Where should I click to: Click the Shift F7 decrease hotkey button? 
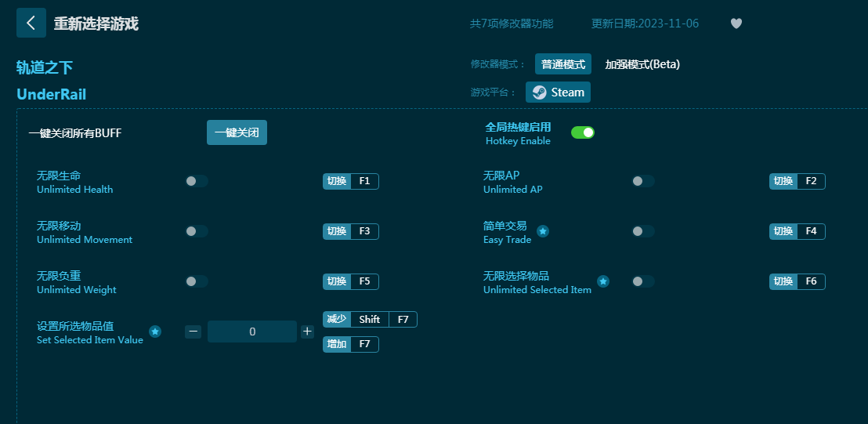(370, 319)
